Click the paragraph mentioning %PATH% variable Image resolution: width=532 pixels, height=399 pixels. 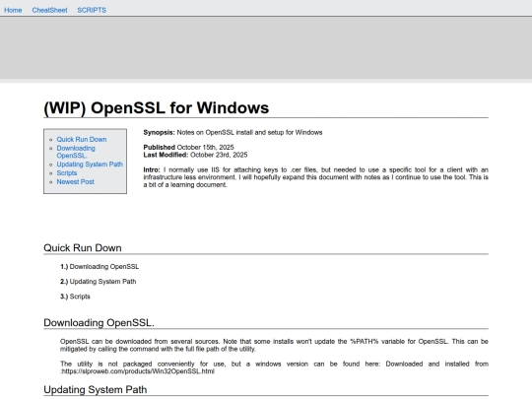[274, 345]
